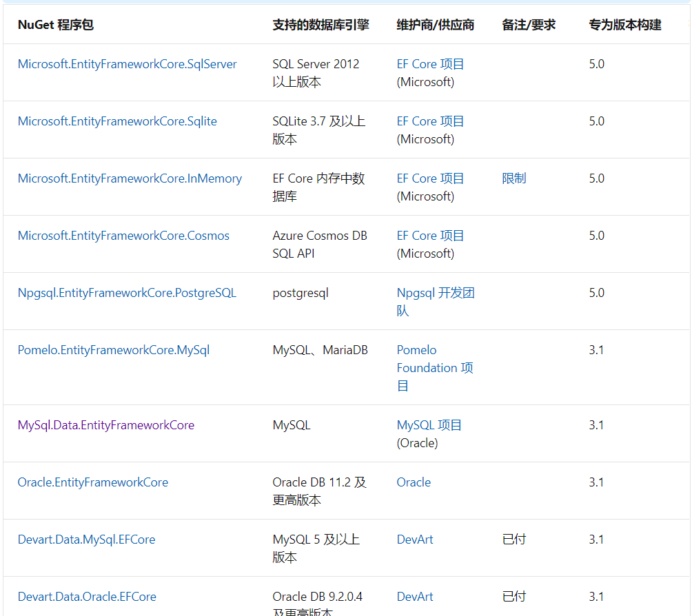The image size is (692, 616).
Task: Click version 3.1 in Oracle.EntityFrameworkCore row
Action: click(596, 482)
